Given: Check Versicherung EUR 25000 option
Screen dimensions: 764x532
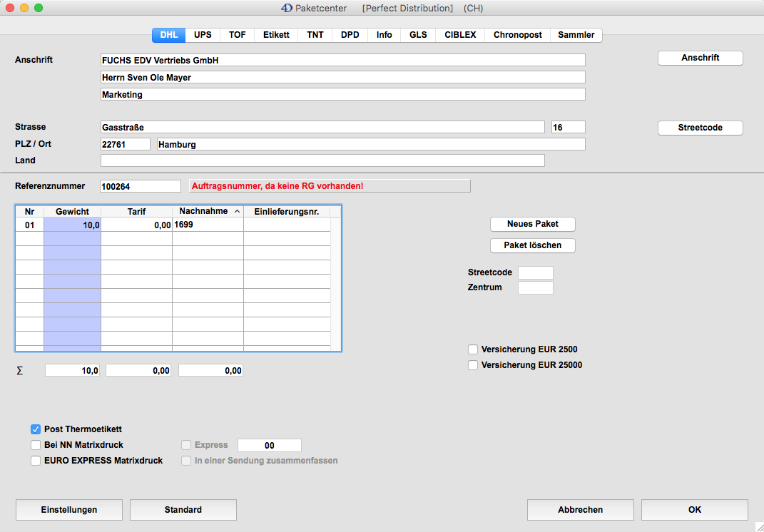Looking at the screenshot, I should pyautogui.click(x=473, y=365).
